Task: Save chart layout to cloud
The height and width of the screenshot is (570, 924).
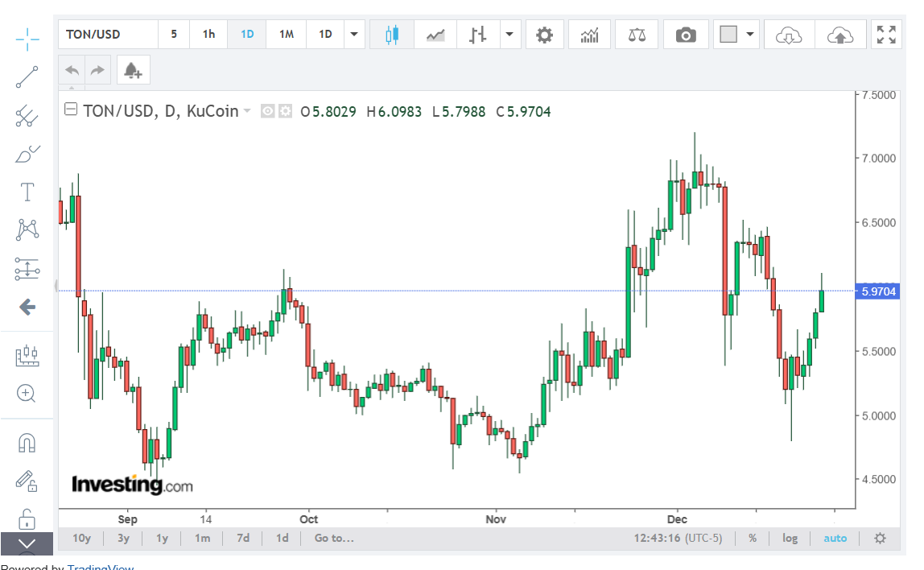Action: 839,35
